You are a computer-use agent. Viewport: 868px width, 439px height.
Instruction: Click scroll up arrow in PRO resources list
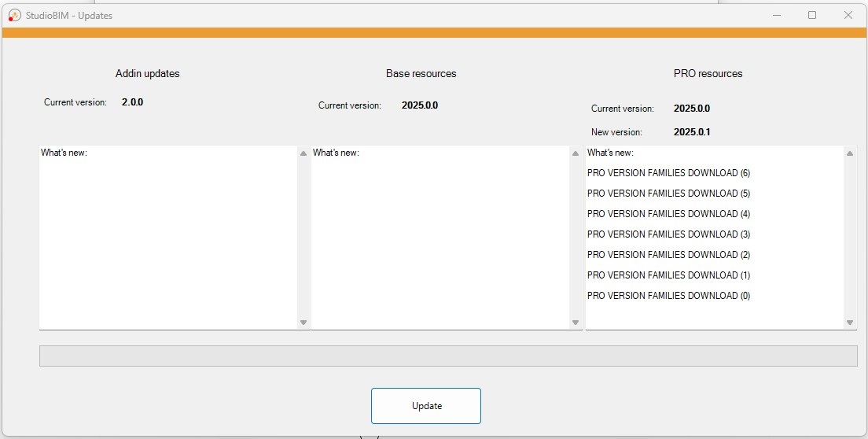coord(850,153)
